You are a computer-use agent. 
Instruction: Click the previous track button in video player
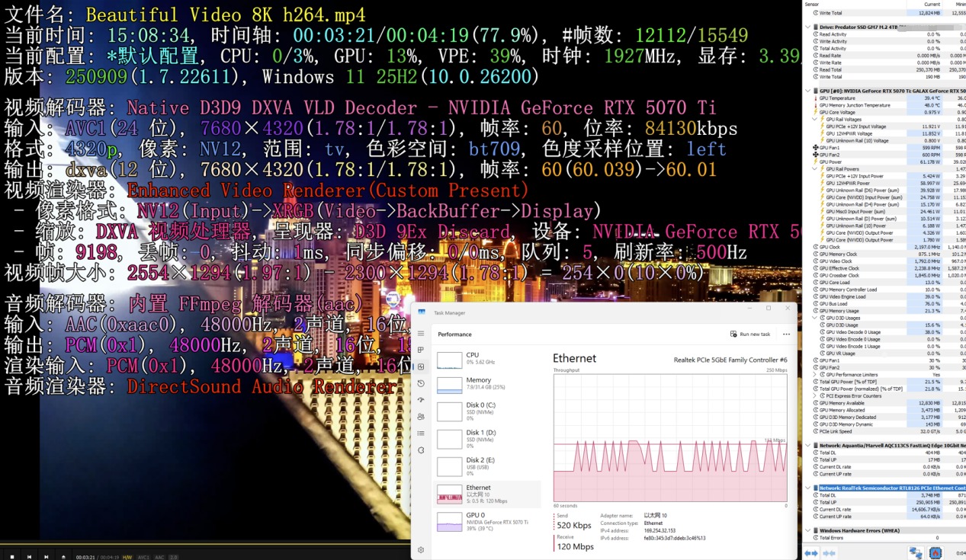29,557
